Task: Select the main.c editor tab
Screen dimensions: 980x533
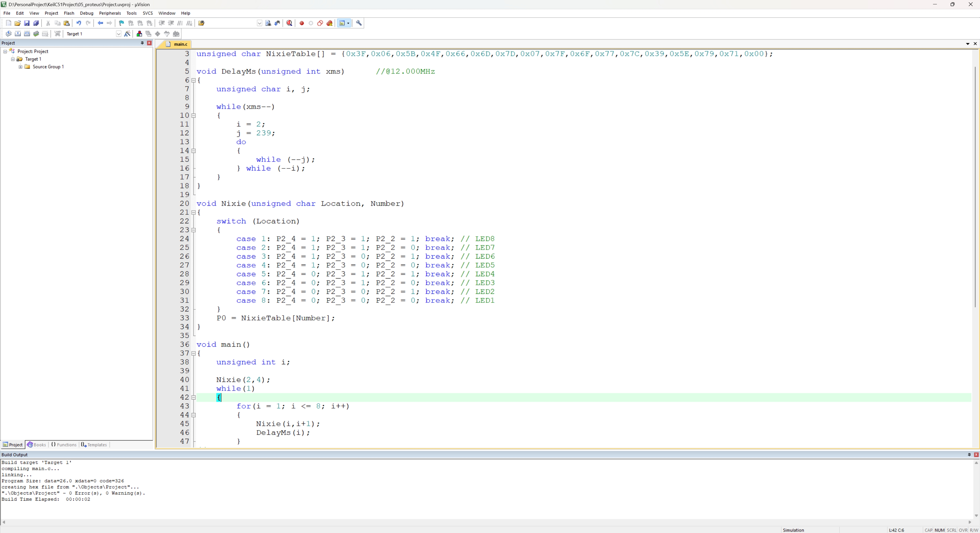Action: (x=177, y=44)
